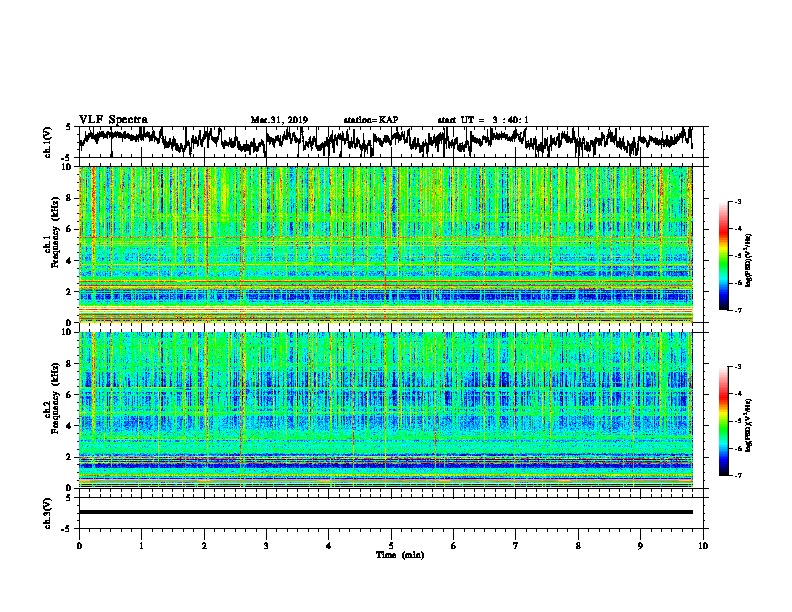Click the time axis tick label '5'
The width and height of the screenshot is (792, 612).
coord(391,545)
